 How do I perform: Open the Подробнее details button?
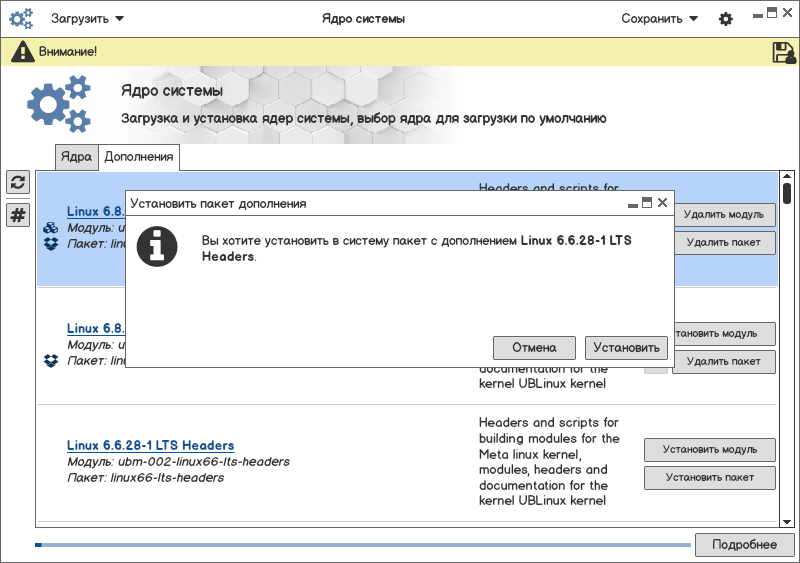[x=744, y=545]
